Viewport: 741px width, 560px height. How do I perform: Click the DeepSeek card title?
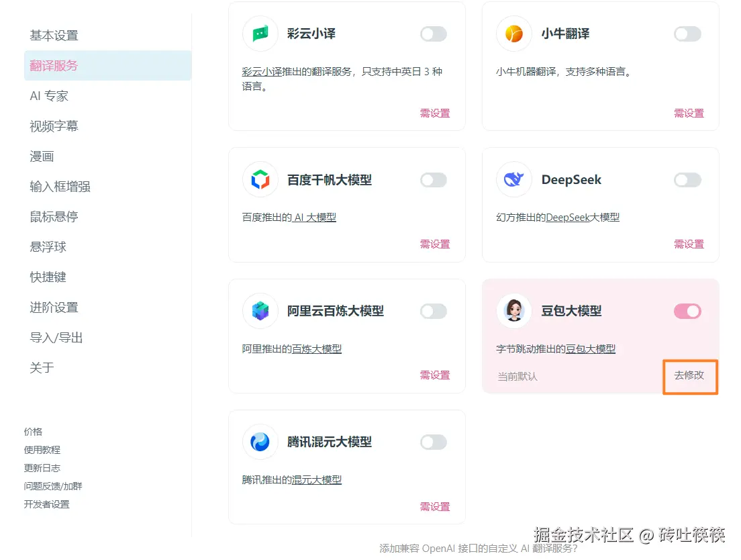click(x=571, y=180)
